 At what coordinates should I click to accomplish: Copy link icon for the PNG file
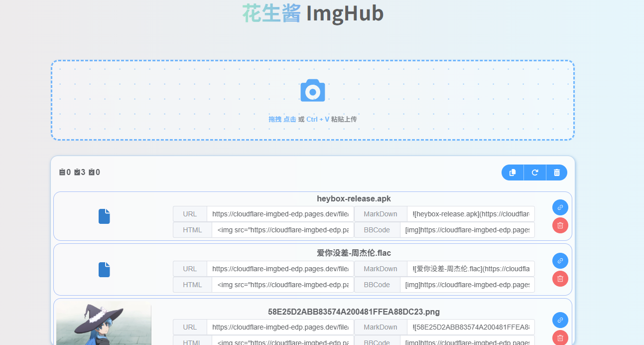(560, 320)
